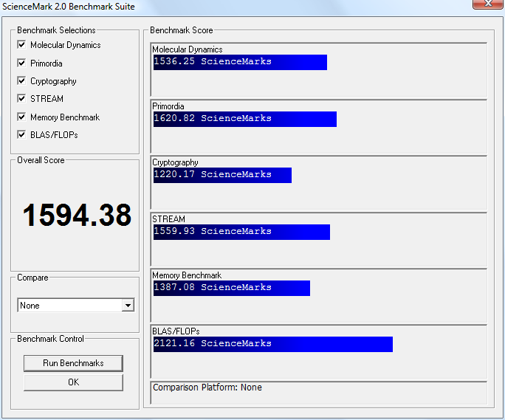The width and height of the screenshot is (505, 420).
Task: Click the Memory Benchmark 1387.08 score bar
Action: 232,288
